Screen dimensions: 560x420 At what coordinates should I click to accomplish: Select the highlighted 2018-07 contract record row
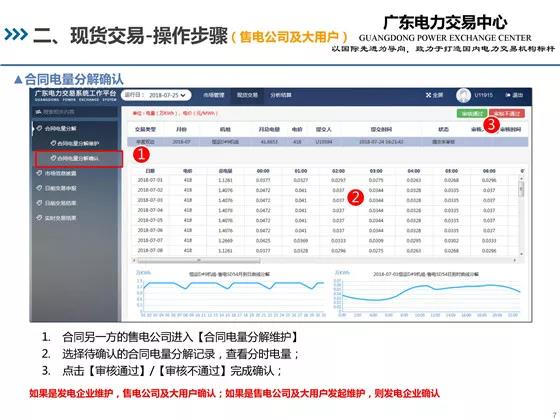click(328, 142)
